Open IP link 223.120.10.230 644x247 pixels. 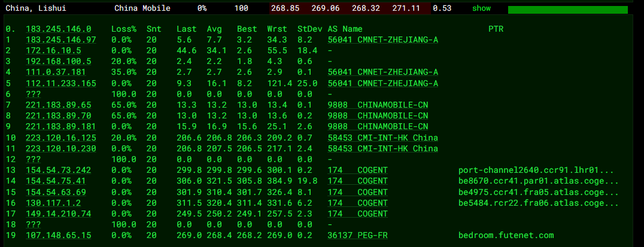(x=61, y=148)
